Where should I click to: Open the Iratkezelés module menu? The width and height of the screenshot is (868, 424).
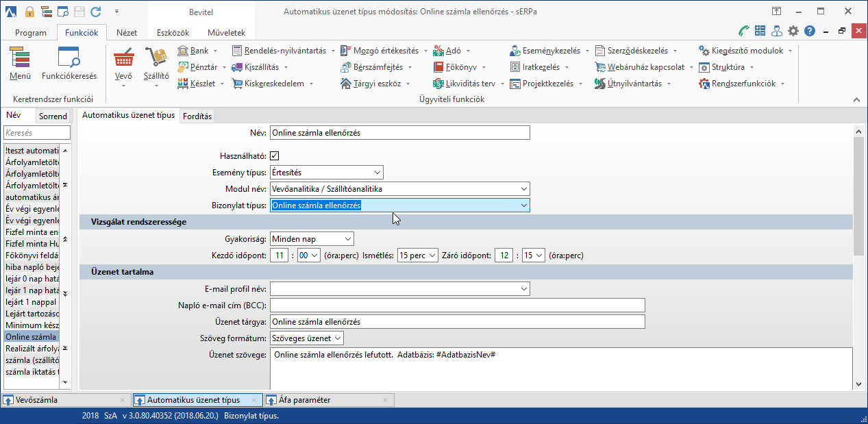(541, 67)
